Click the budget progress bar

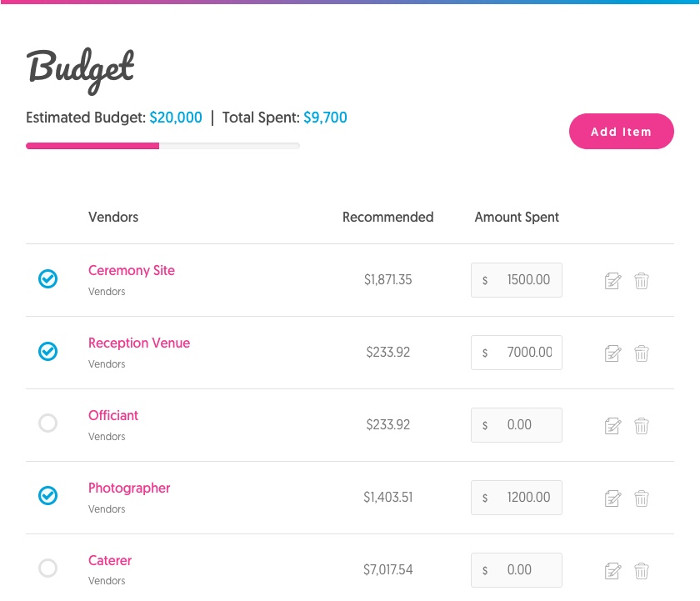[163, 146]
